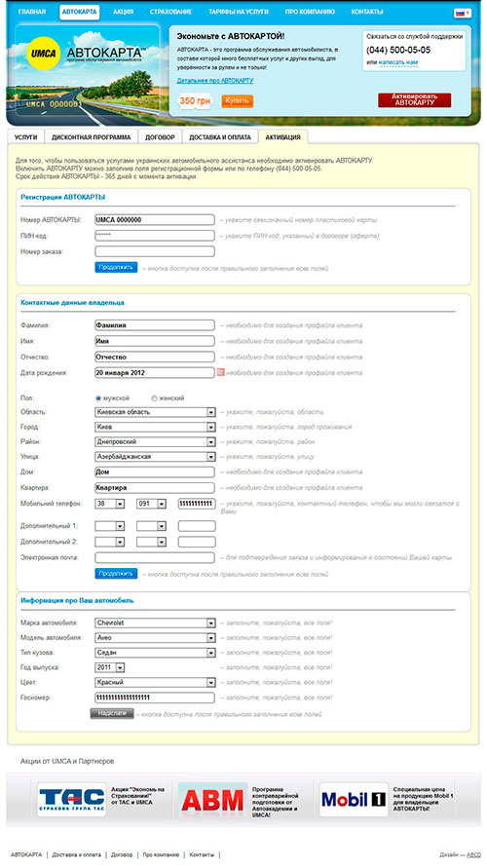Expand the Область dropdown list
Image resolution: width=487 pixels, height=868 pixels.
click(x=155, y=412)
